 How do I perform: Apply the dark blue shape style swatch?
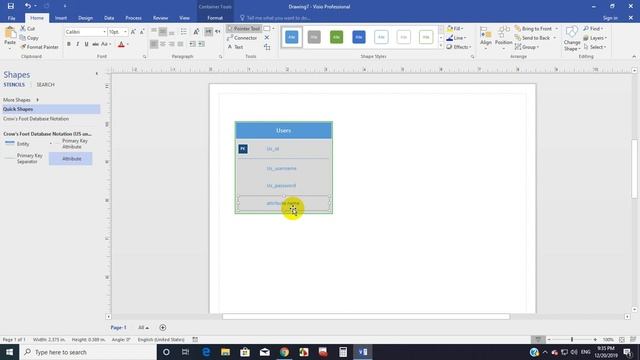pos(359,37)
